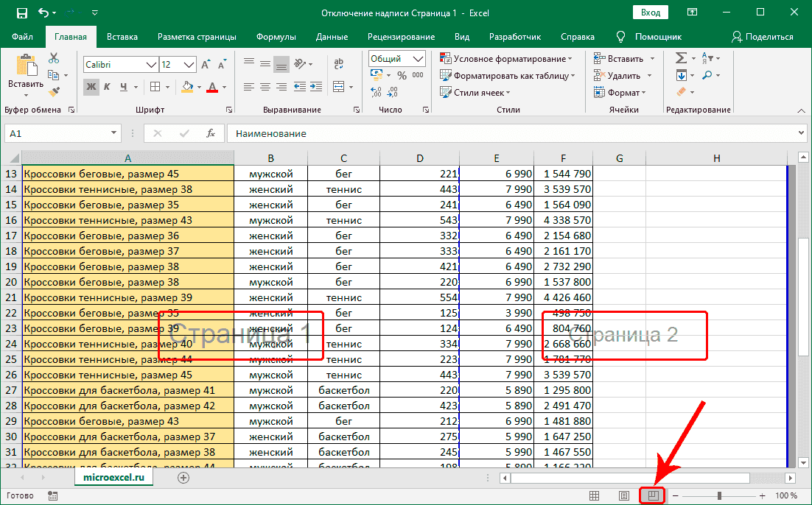Click the AutoSum icon in Редактирование
This screenshot has width=812, height=505.
pyautogui.click(x=682, y=57)
